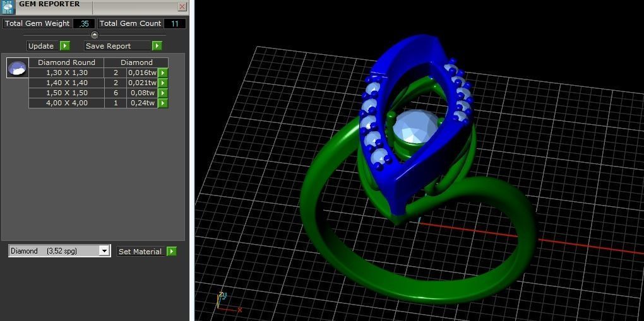The height and width of the screenshot is (321, 644).
Task: Click green arrow next to Update
Action: point(65,46)
